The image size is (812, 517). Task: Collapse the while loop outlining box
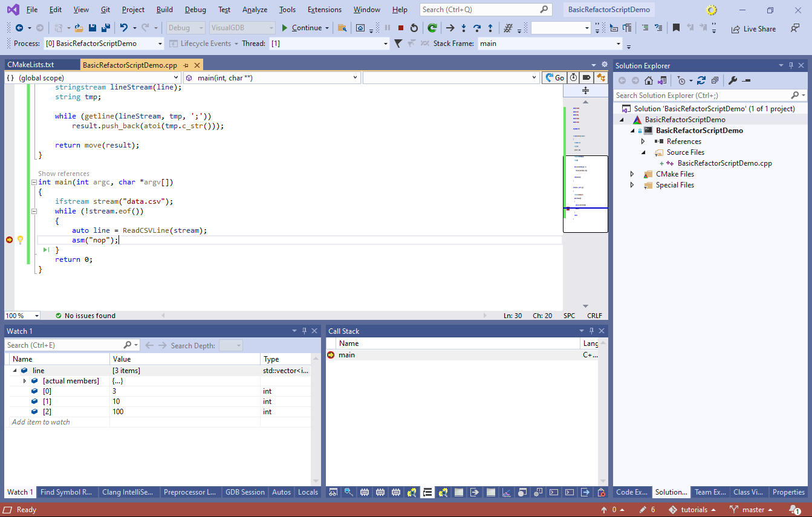[34, 211]
